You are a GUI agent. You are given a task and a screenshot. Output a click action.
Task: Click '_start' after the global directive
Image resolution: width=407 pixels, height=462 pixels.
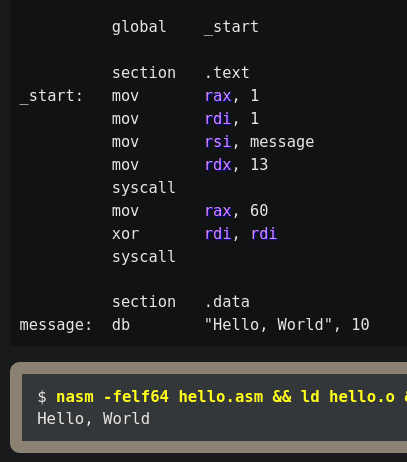[231, 27]
